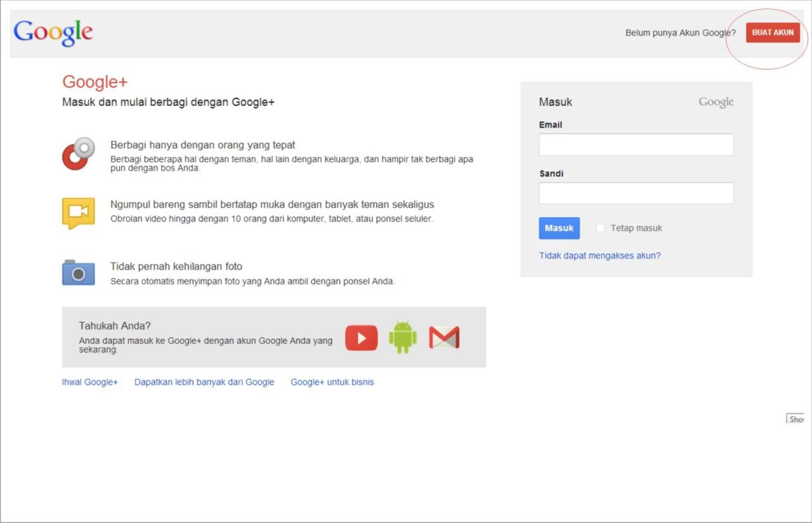
Task: Focus the Sandi password field
Action: (636, 193)
